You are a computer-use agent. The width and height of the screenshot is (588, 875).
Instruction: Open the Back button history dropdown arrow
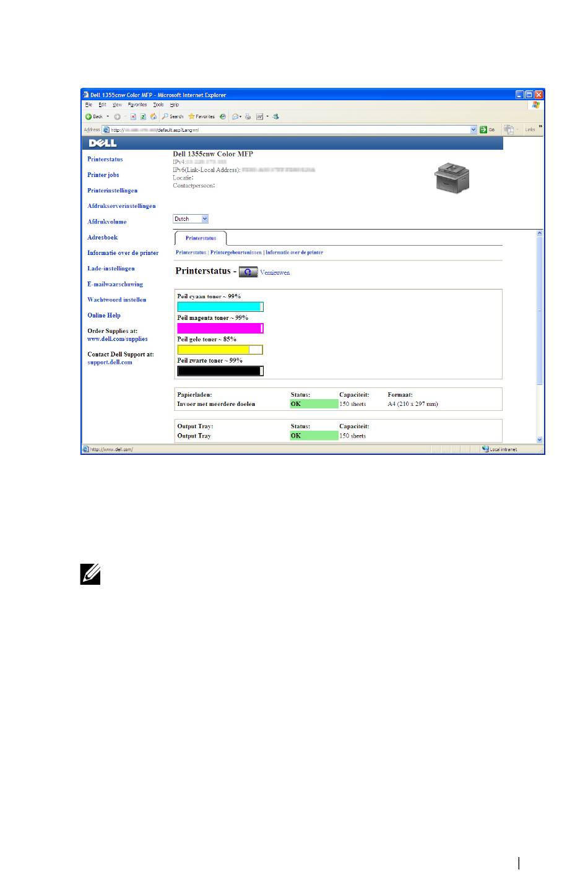[108, 116]
